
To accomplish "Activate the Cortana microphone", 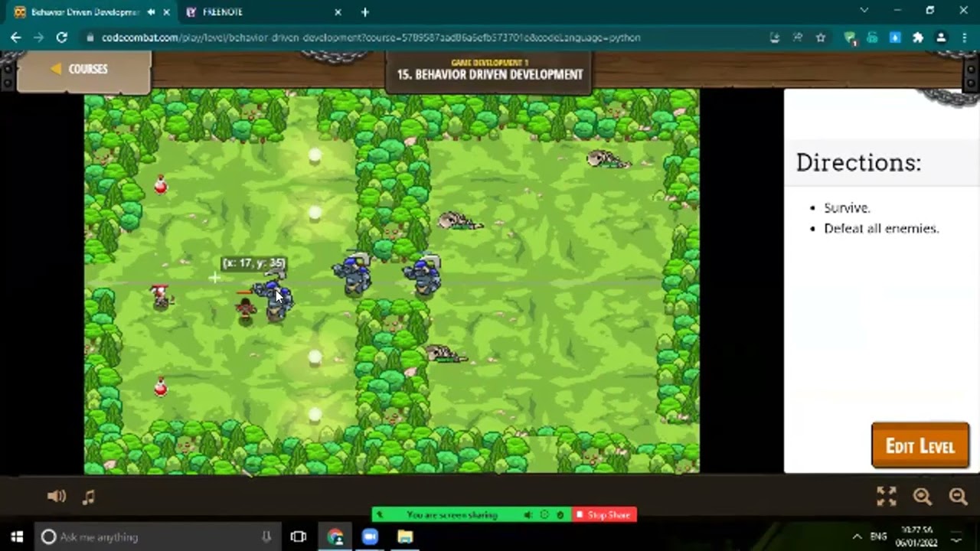I will [x=266, y=536].
